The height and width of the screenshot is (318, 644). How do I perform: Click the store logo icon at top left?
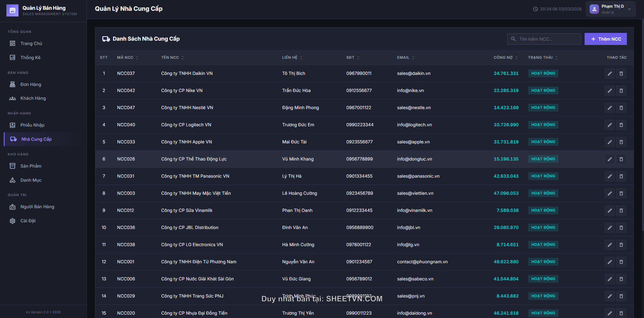[12, 10]
